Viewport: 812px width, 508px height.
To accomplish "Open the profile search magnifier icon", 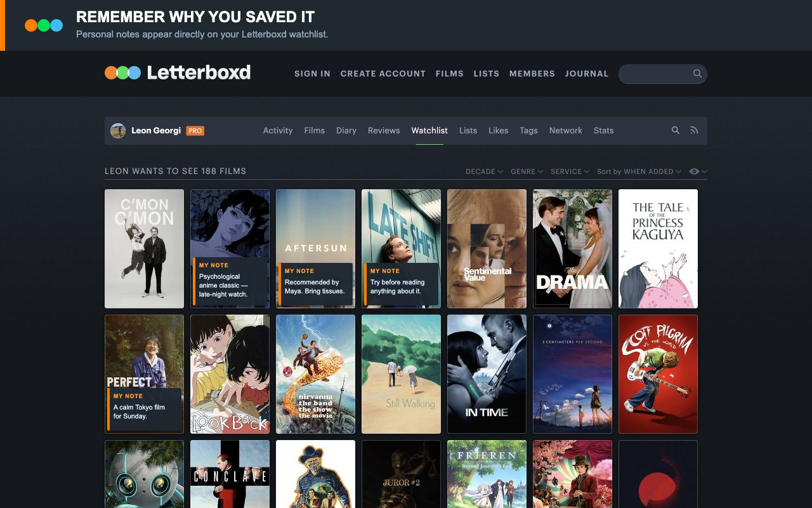I will click(676, 130).
